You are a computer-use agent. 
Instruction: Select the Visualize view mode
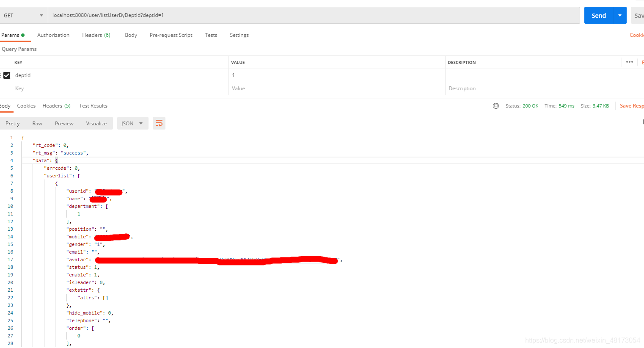click(96, 124)
